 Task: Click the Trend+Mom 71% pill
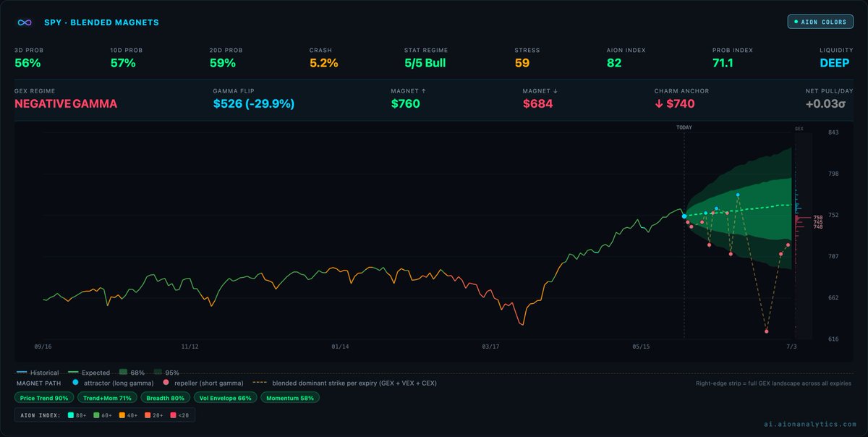pyautogui.click(x=107, y=398)
